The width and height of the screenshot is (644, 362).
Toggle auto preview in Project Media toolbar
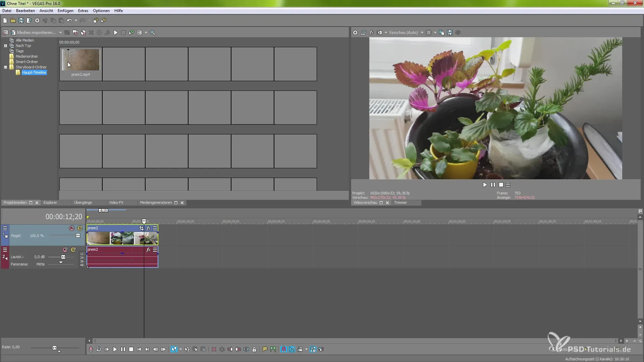click(131, 33)
